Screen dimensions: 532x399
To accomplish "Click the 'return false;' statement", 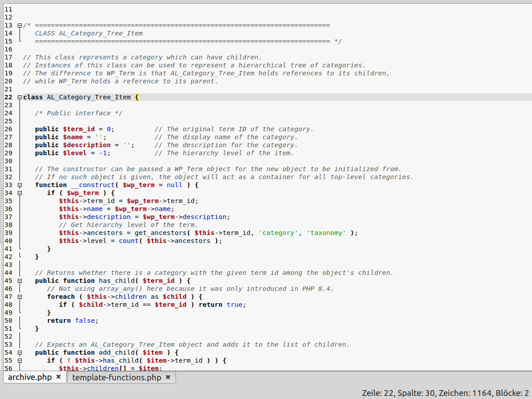I will (x=73, y=321).
